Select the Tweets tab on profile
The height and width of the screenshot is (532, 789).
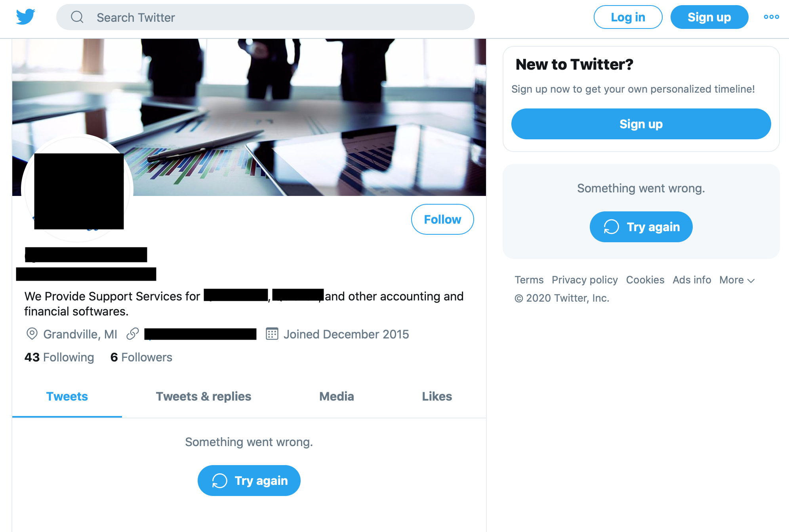(67, 396)
